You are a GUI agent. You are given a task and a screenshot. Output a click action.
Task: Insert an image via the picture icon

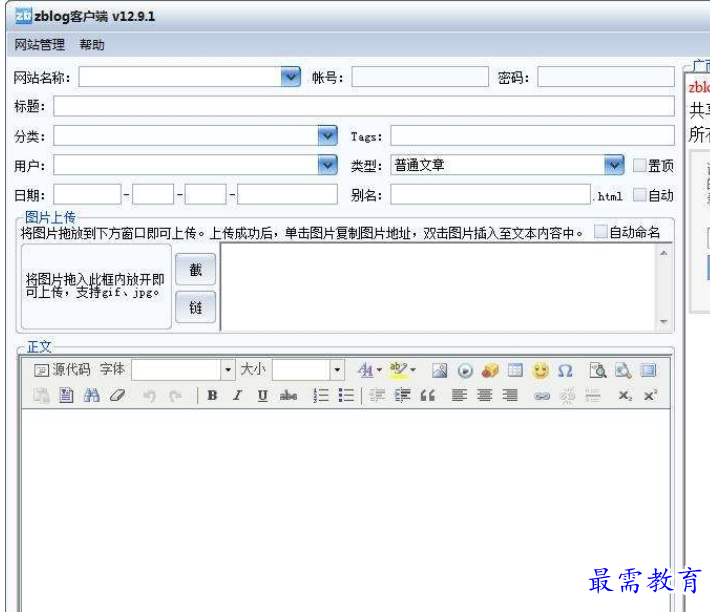pos(439,370)
